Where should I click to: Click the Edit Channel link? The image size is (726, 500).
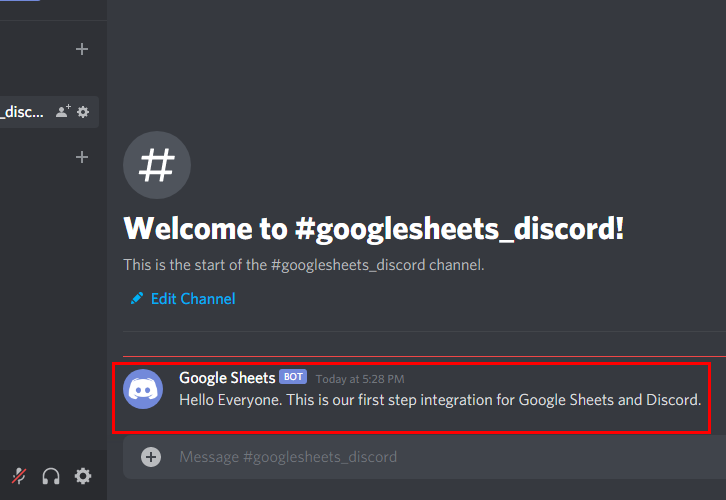tap(193, 299)
